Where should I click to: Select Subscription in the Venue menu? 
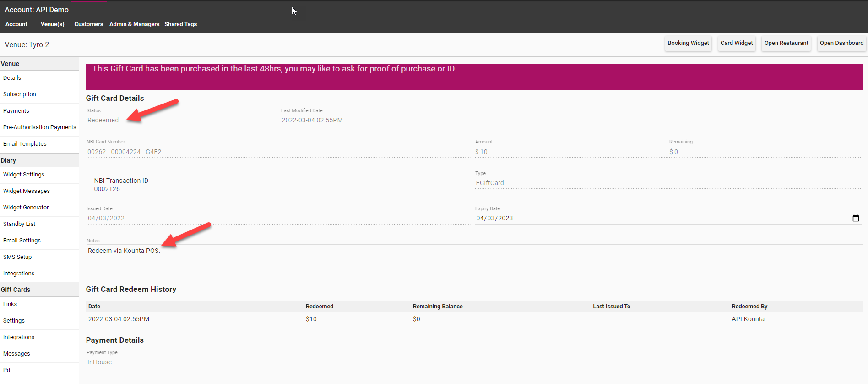[19, 94]
